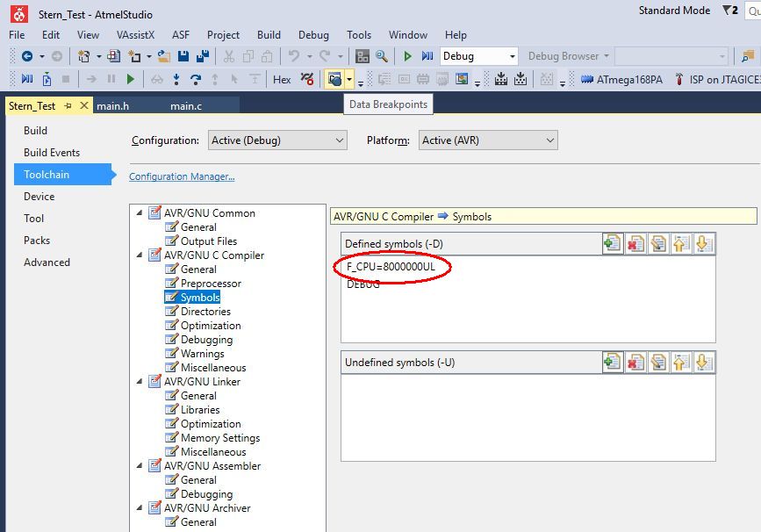This screenshot has height=532, width=761.
Task: Select Directories under AVR/GNU C Compiler
Action: pyautogui.click(x=205, y=311)
